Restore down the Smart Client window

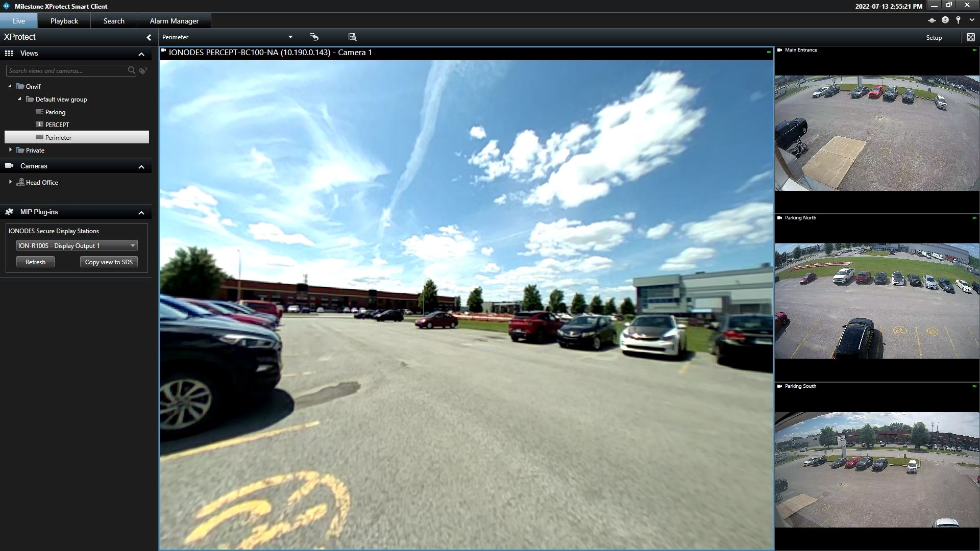tap(949, 5)
